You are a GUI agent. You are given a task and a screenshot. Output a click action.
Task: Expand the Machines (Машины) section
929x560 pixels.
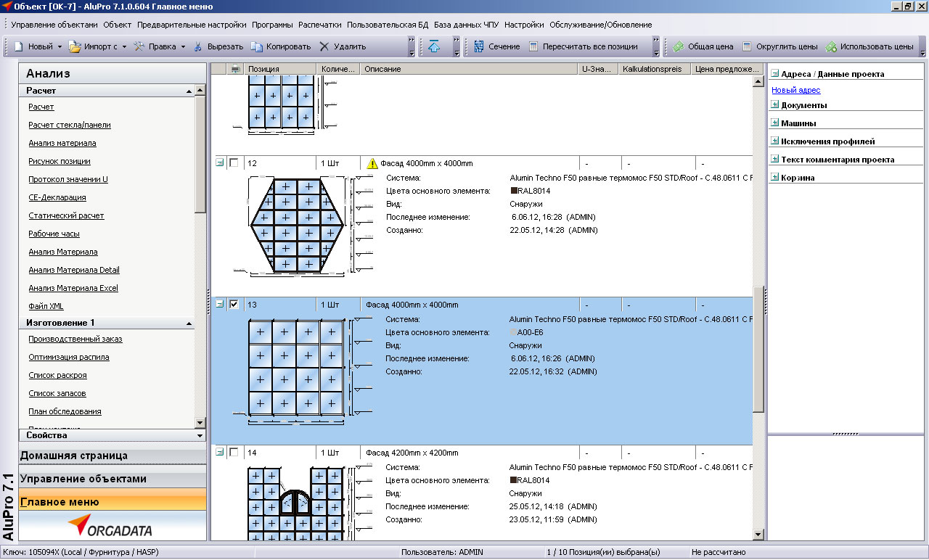pos(775,123)
